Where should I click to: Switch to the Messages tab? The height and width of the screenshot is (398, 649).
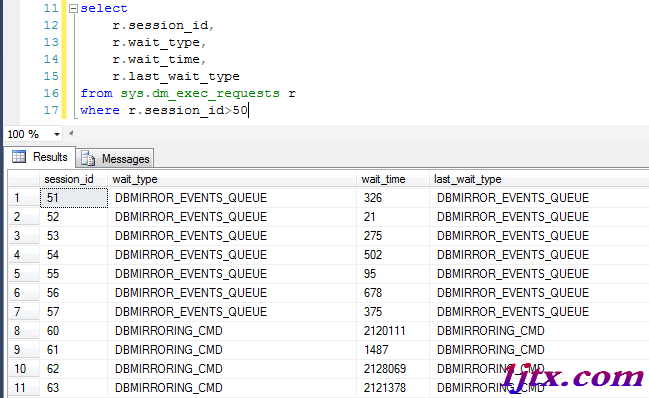click(x=115, y=158)
